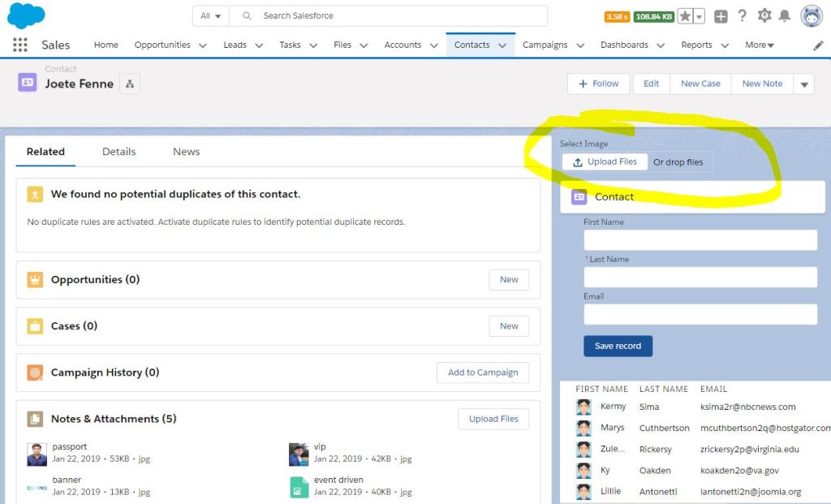Viewport: 831px width, 504px height.
Task: Click the Cases related list icon
Action: pyautogui.click(x=35, y=326)
